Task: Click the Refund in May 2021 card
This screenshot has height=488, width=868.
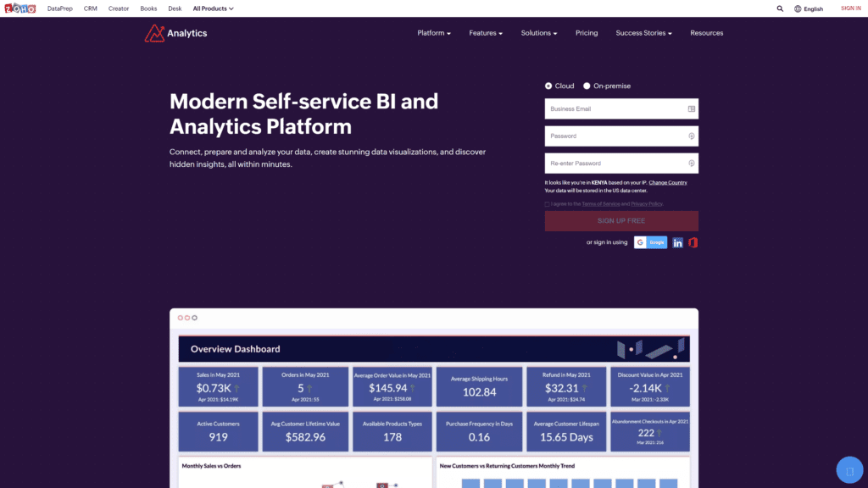Action: coord(566,386)
